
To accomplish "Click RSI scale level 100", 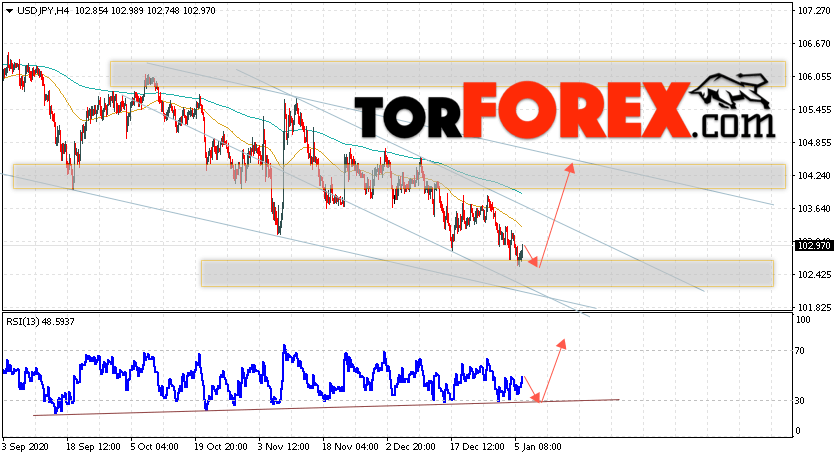I will tap(803, 320).
